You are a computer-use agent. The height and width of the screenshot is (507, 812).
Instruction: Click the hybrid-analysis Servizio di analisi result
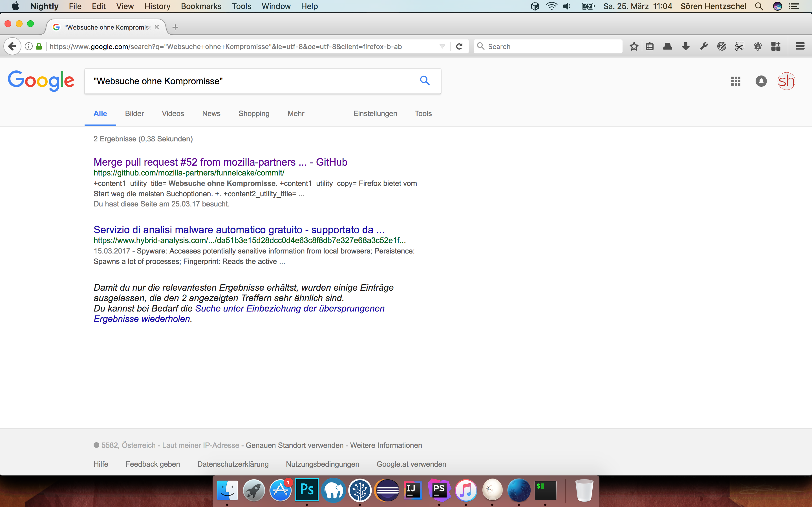[x=239, y=230]
